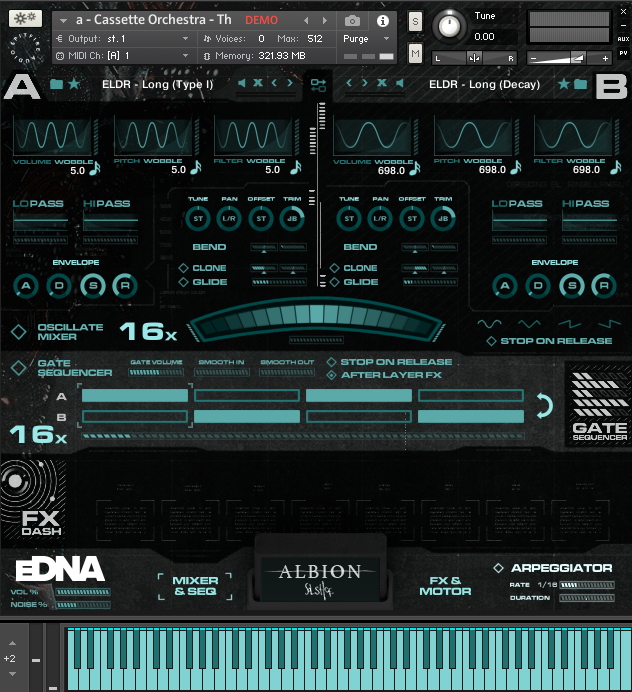Mute layer B with the speaker icon

pos(400,83)
